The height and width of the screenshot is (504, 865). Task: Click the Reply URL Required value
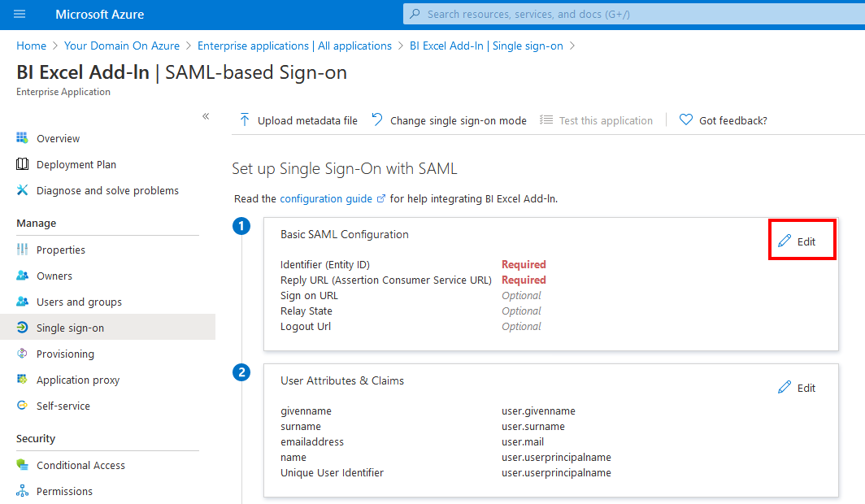(524, 280)
